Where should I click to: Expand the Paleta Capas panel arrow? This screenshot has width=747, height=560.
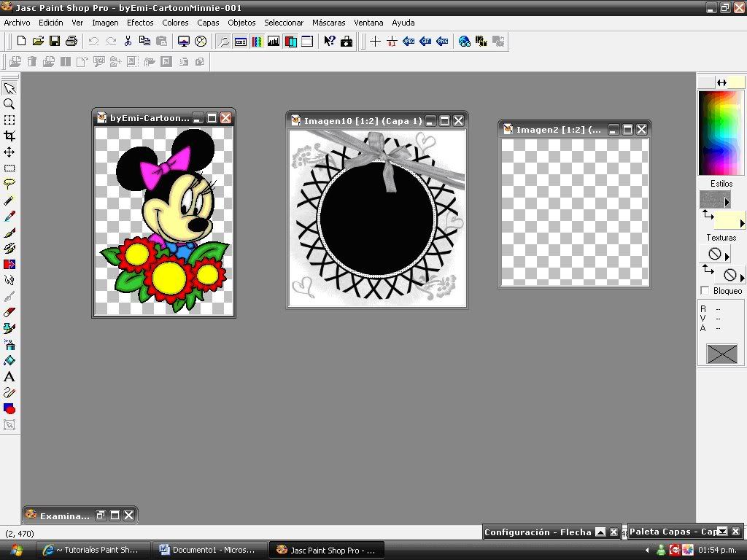coord(721,532)
